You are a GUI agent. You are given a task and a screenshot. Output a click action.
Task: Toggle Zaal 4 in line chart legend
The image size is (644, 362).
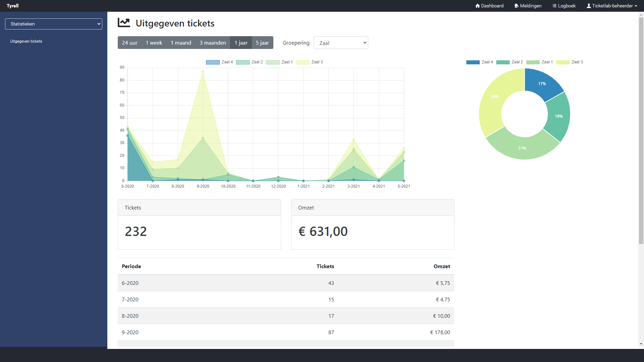point(219,62)
